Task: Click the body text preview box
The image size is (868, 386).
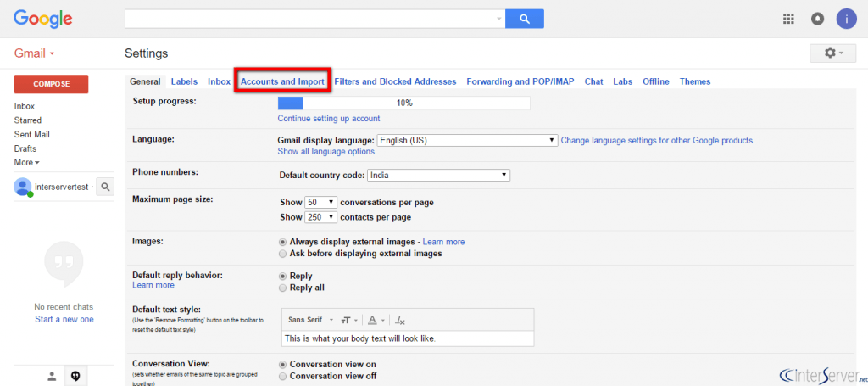Action: [408, 338]
